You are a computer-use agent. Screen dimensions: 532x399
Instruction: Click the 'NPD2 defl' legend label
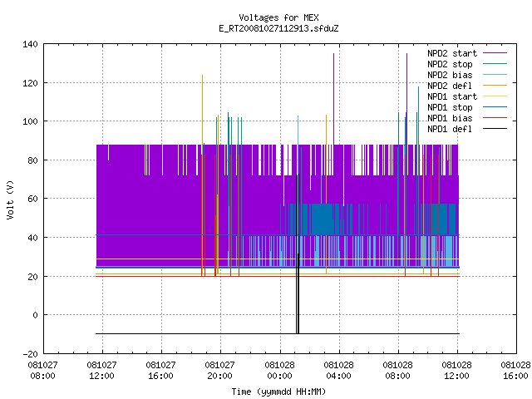pyautogui.click(x=450, y=86)
